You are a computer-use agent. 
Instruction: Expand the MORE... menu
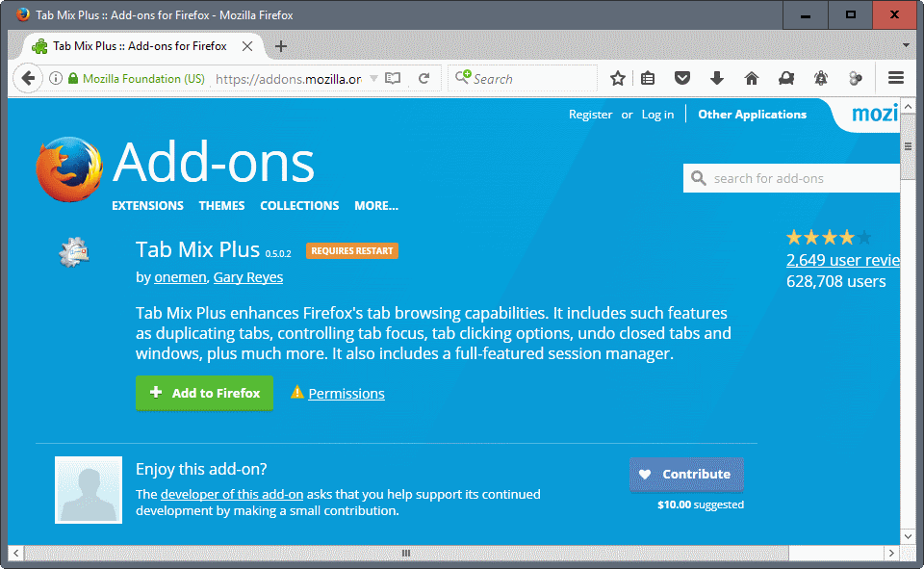pyautogui.click(x=376, y=206)
